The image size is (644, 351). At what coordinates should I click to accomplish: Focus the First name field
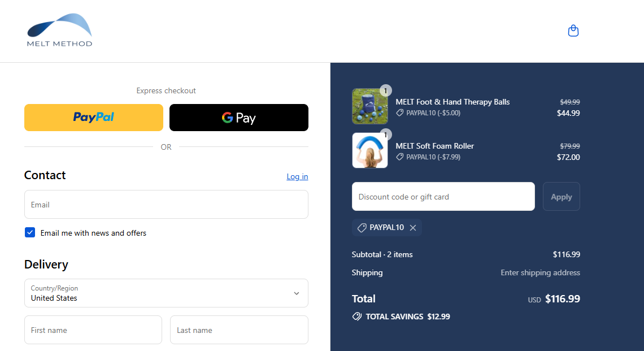tap(93, 330)
